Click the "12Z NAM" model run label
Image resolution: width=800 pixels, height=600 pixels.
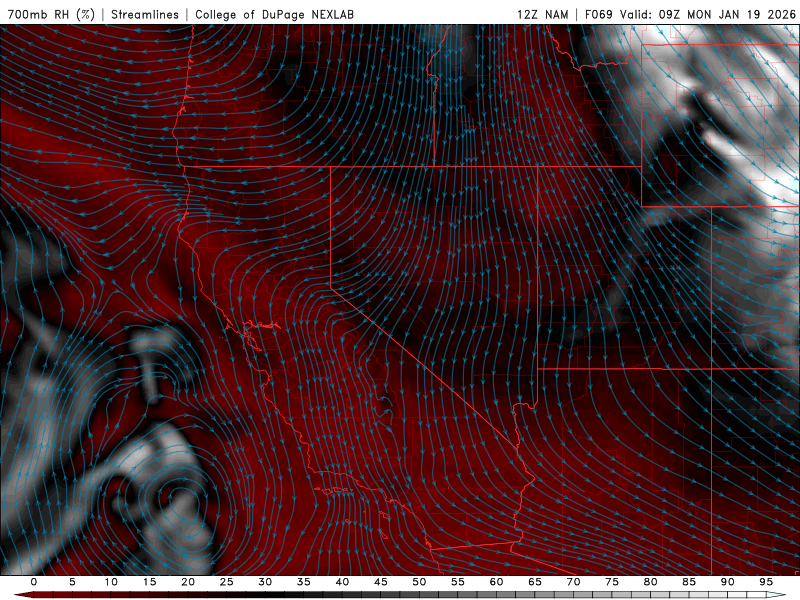(x=542, y=14)
